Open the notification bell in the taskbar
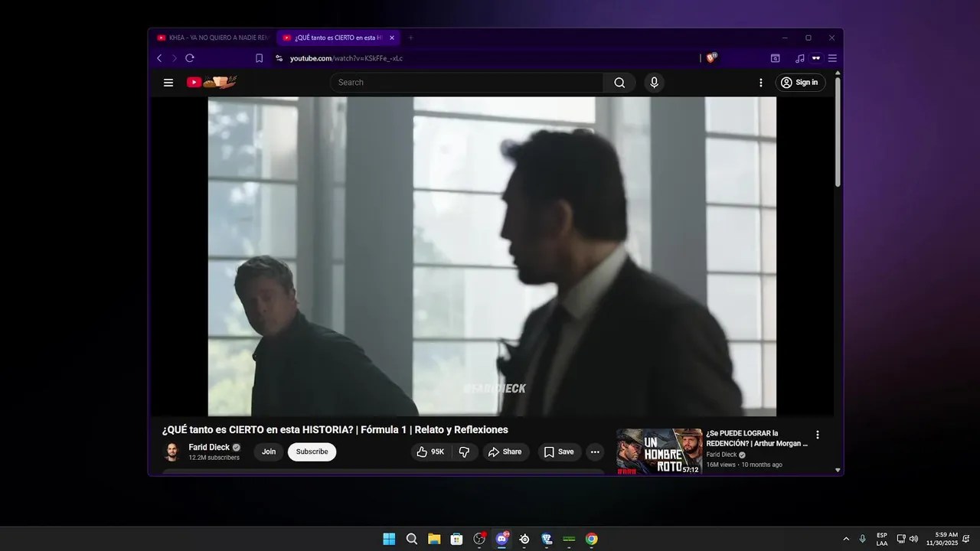 (x=966, y=539)
